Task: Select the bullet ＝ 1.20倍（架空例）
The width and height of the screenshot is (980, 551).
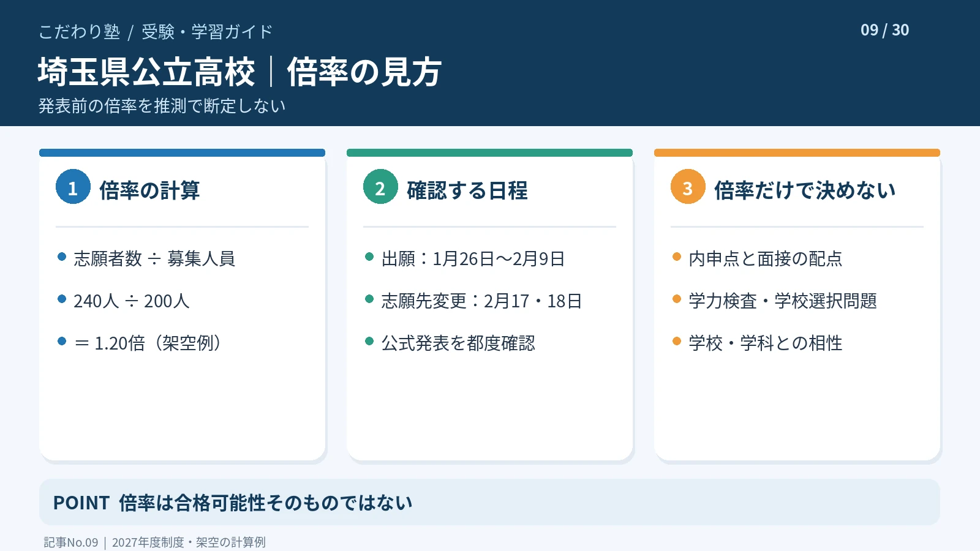Action: point(148,343)
